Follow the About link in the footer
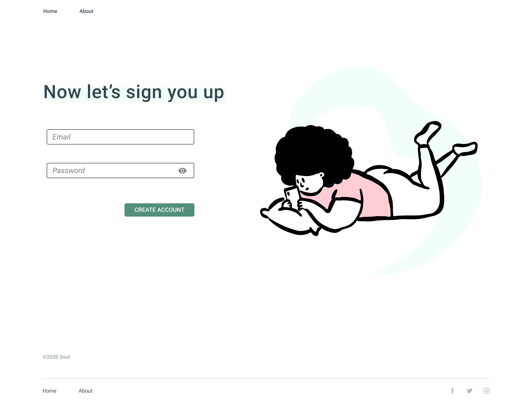Screen dimensions: 532x407 [x=86, y=391]
